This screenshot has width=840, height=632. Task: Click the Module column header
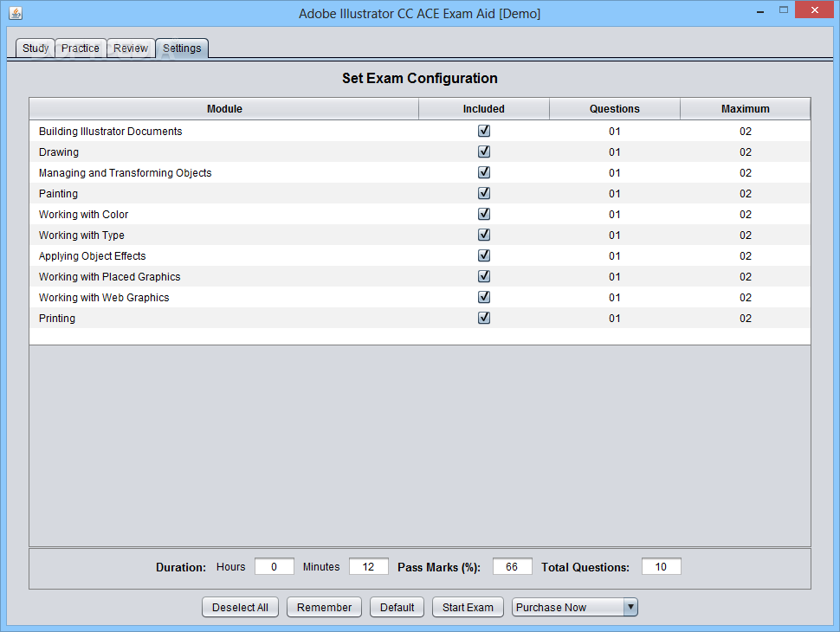pyautogui.click(x=224, y=109)
